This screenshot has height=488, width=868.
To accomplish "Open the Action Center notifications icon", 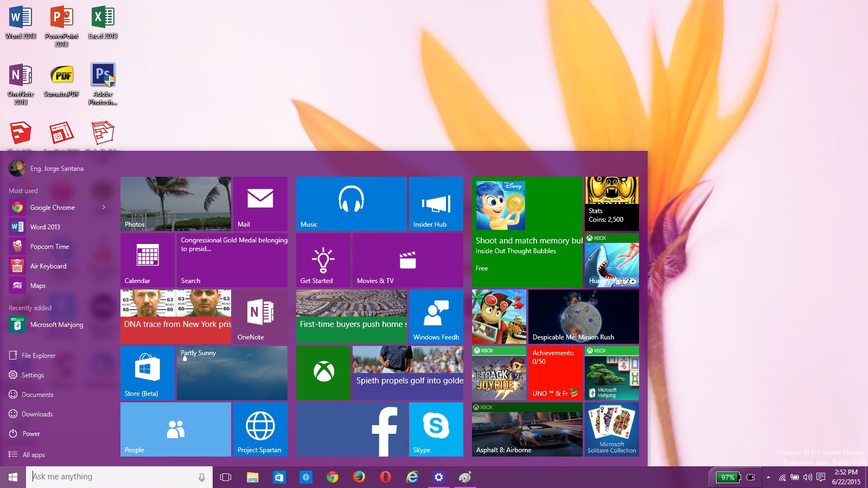I will pos(821,477).
